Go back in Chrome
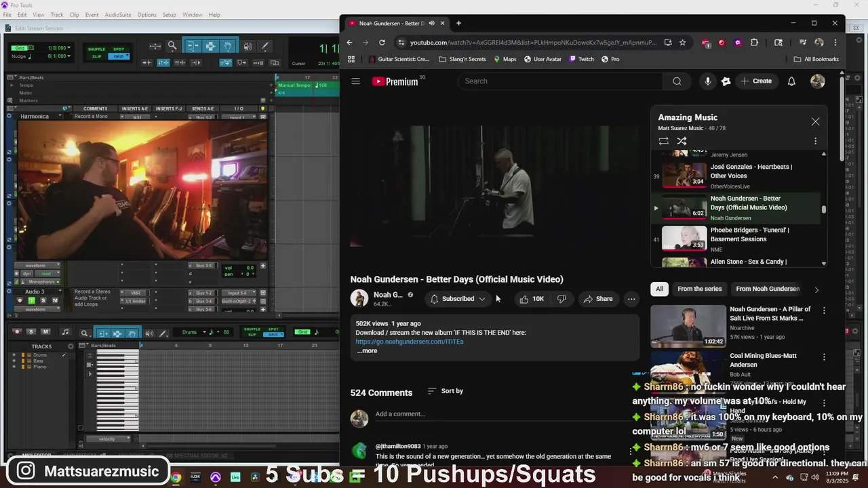Viewport: 868px width, 488px height. pyautogui.click(x=350, y=42)
